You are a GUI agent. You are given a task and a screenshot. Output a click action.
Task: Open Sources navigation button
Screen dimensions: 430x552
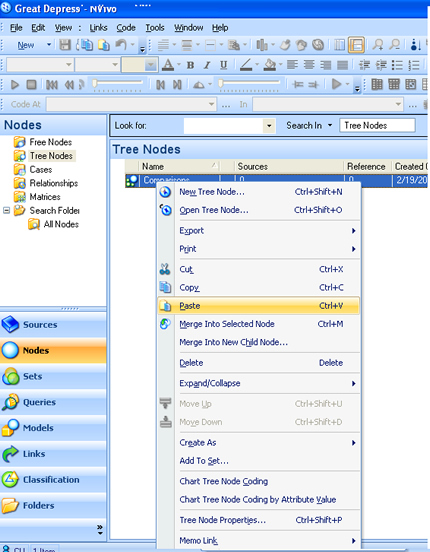point(53,325)
